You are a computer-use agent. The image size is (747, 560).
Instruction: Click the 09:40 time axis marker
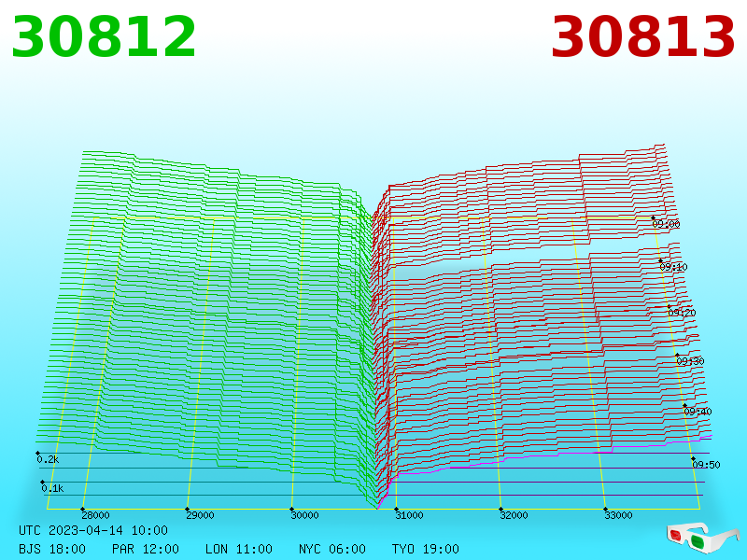coord(698,412)
